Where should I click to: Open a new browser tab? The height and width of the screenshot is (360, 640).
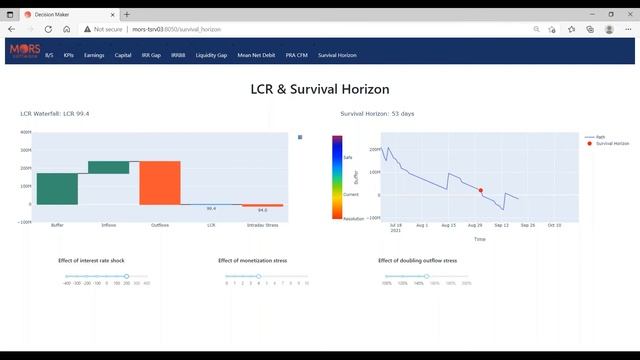point(127,15)
